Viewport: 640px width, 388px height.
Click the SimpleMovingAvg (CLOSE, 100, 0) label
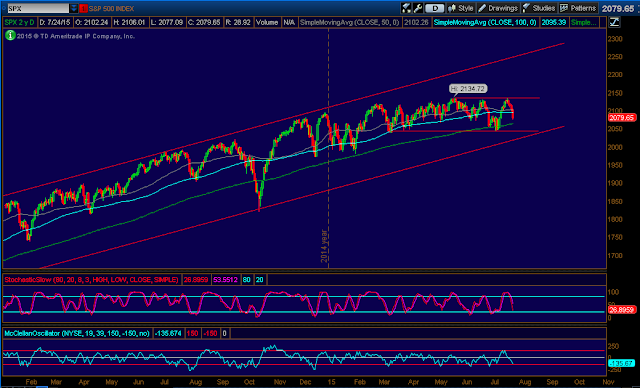pyautogui.click(x=485, y=22)
